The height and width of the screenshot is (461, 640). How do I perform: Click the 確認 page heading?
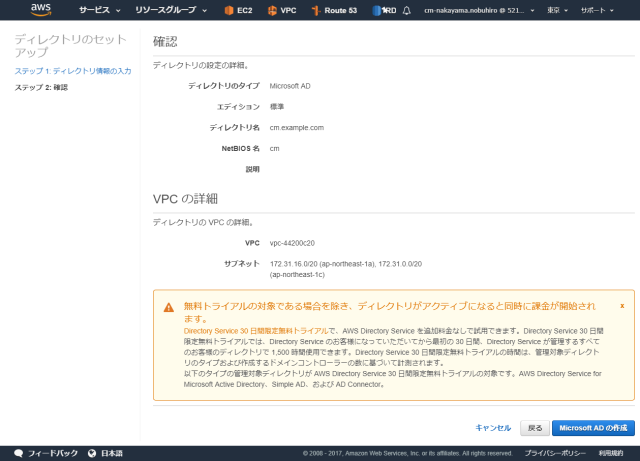pos(165,41)
